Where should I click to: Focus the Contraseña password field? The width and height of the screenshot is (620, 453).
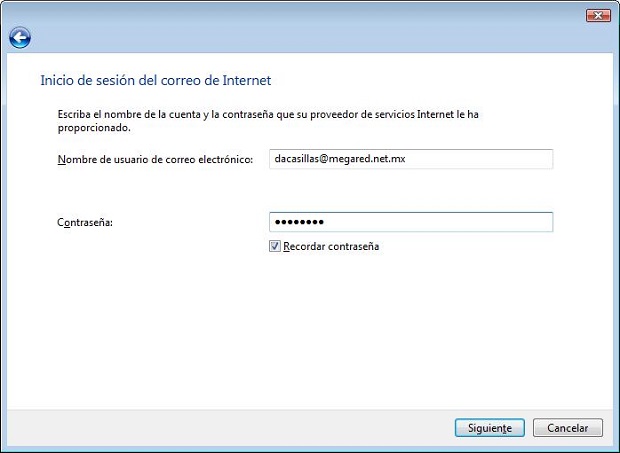click(x=411, y=222)
